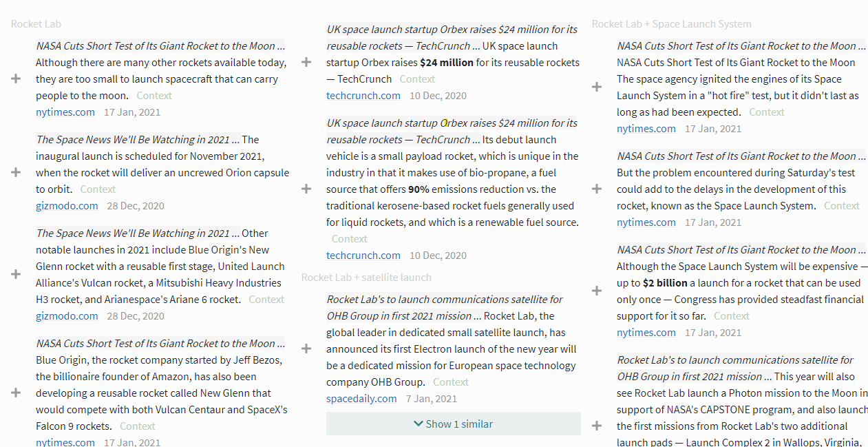Image resolution: width=868 pixels, height=447 pixels.
Task: Expand 'Show 1 similar' results
Action: 454,424
